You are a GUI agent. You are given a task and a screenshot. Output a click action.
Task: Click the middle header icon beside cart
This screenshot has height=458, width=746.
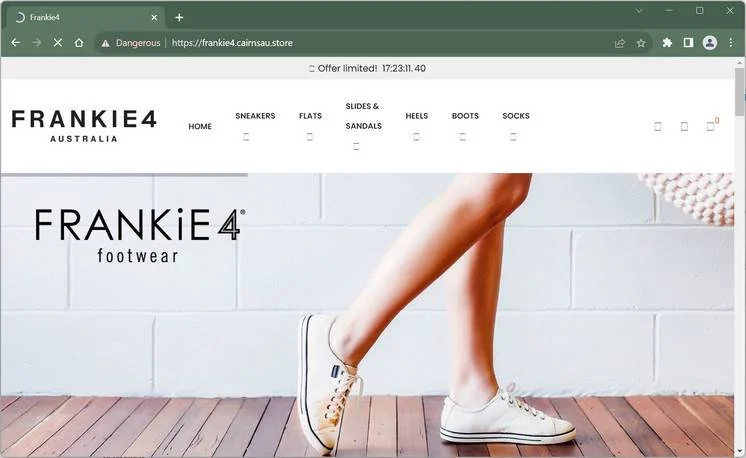[684, 126]
